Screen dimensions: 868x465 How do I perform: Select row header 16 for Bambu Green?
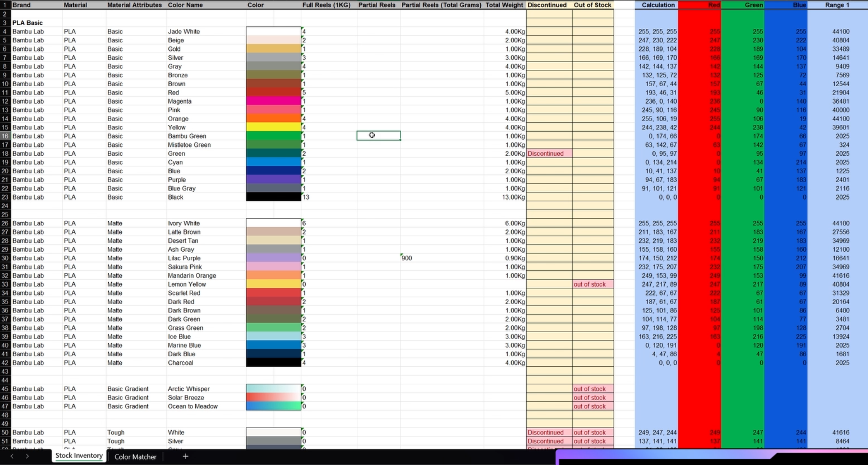coord(5,136)
